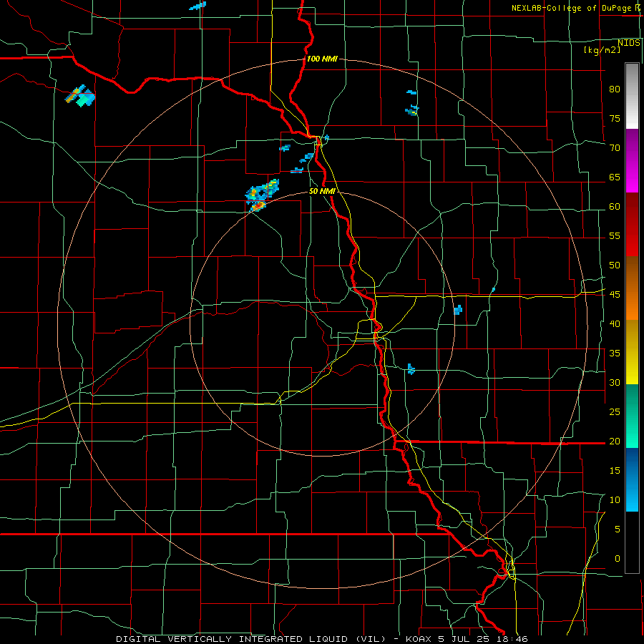Click the 10 value on color scale
Viewport: 644px width, 644px height.
click(x=615, y=500)
